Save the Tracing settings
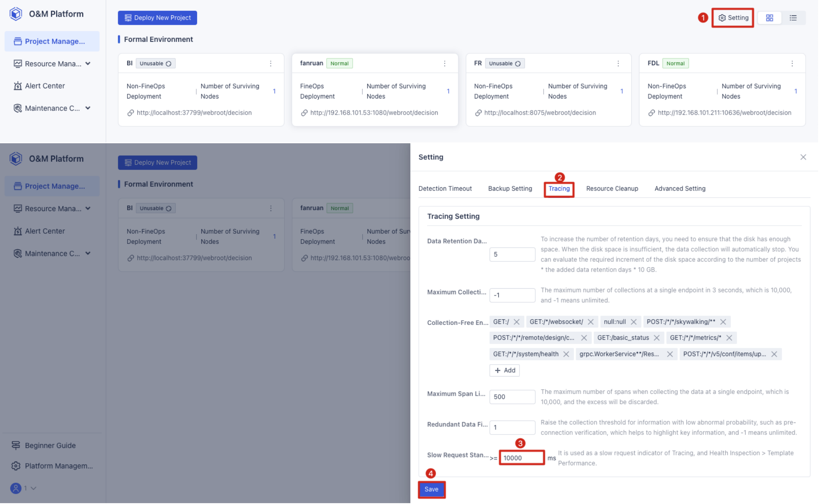Image resolution: width=819 pixels, height=504 pixels. (x=431, y=490)
